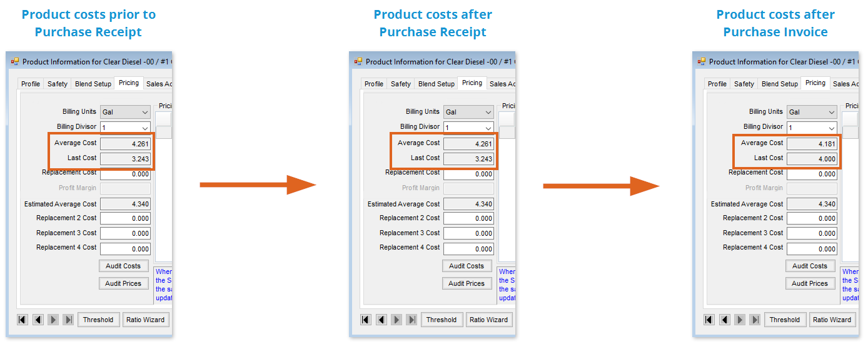Expand Billing Units combo in after-Purchase-Receipt window
Viewport: 868px width, 349px height.
488,113
